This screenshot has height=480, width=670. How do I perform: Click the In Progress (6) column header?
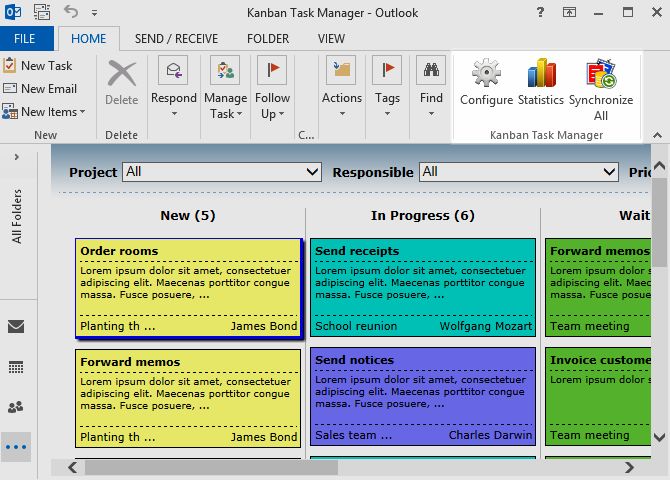pyautogui.click(x=423, y=215)
